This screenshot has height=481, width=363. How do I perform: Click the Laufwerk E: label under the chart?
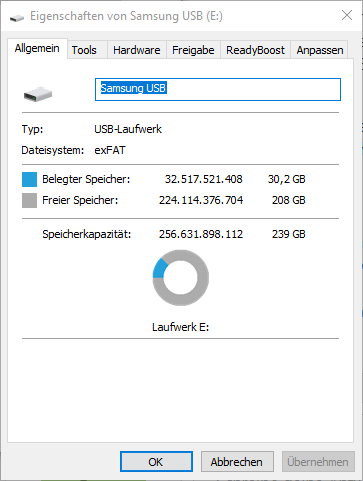tap(180, 327)
